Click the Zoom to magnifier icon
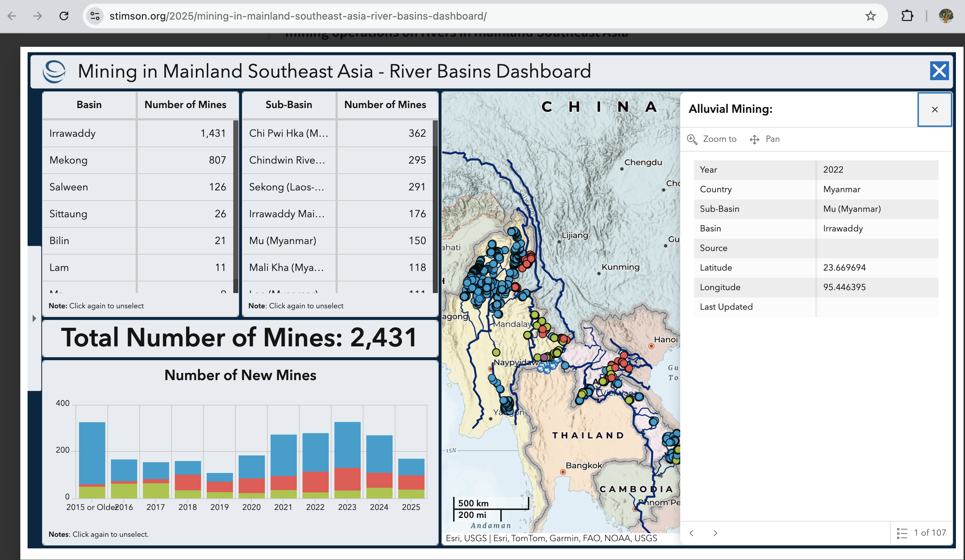The height and width of the screenshot is (560, 965). coord(692,139)
